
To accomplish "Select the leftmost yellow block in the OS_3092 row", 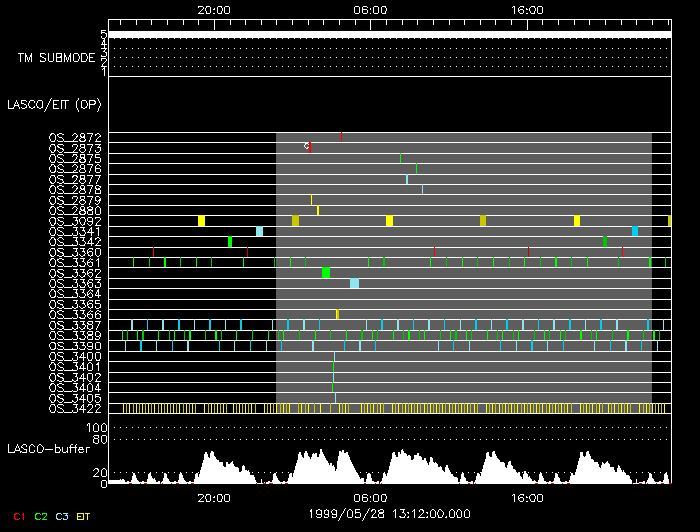I will pos(201,221).
